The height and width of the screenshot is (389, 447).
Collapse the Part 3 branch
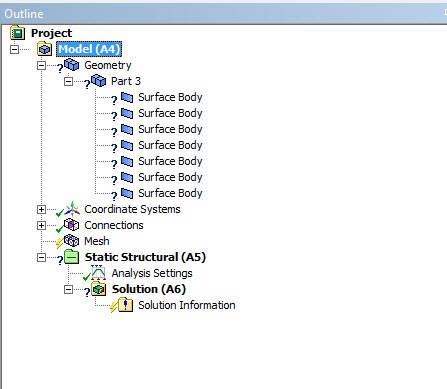point(68,81)
